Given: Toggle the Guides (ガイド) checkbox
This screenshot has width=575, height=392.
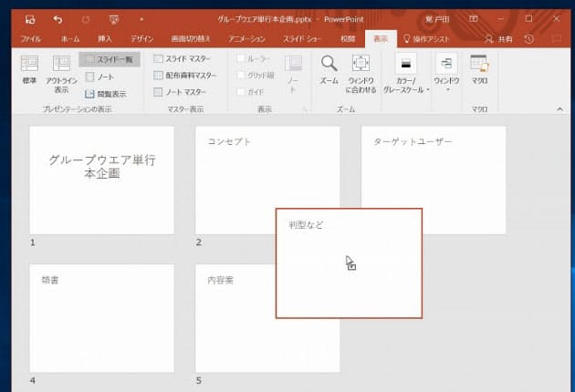Looking at the screenshot, I should (241, 92).
